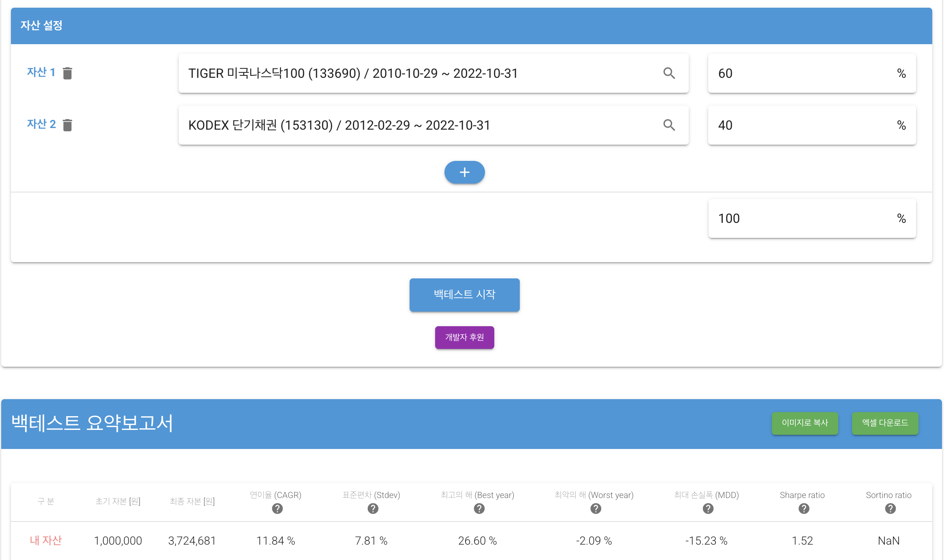Open Sortino ratio help icon

coord(890,509)
